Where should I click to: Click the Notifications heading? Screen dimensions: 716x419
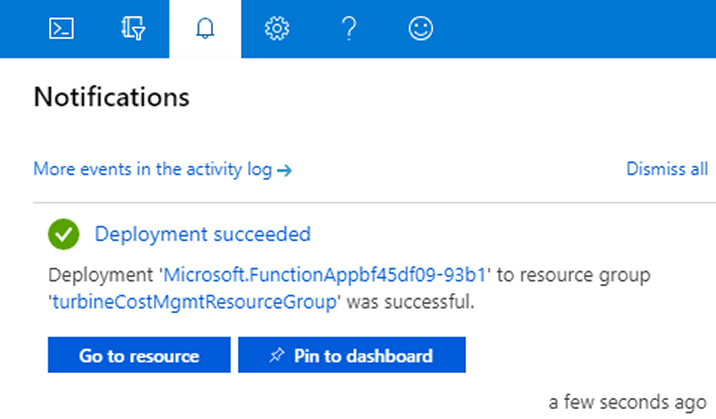pyautogui.click(x=111, y=97)
